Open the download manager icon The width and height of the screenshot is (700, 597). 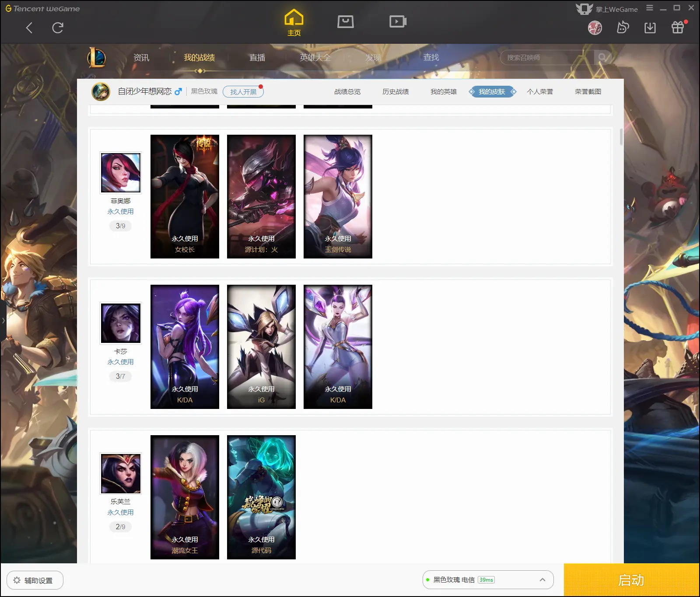[x=650, y=28]
